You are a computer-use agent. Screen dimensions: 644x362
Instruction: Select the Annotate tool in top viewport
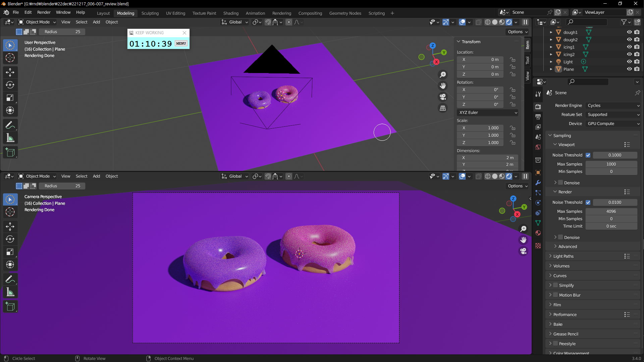[x=10, y=125]
